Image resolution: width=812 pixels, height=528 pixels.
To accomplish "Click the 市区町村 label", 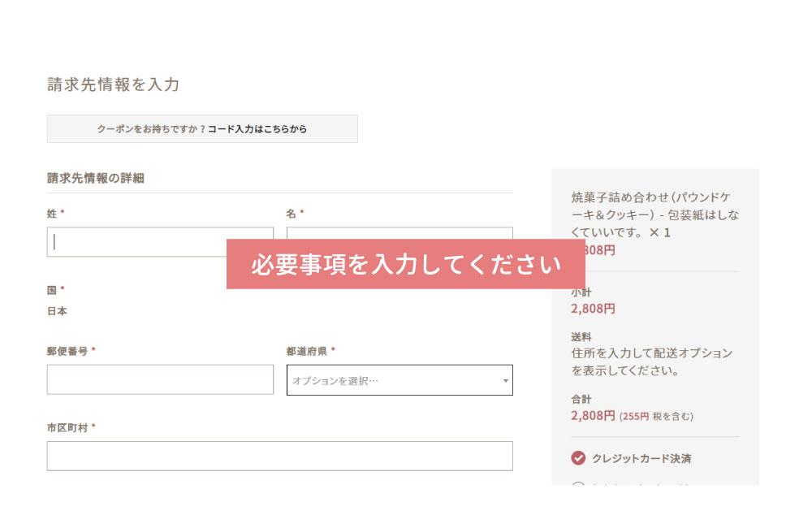I will 67,427.
